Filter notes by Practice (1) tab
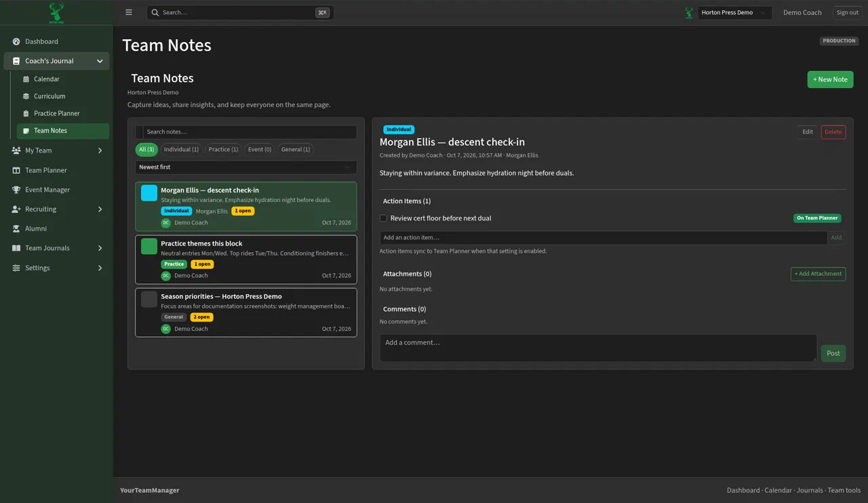868x503 pixels. 223,149
